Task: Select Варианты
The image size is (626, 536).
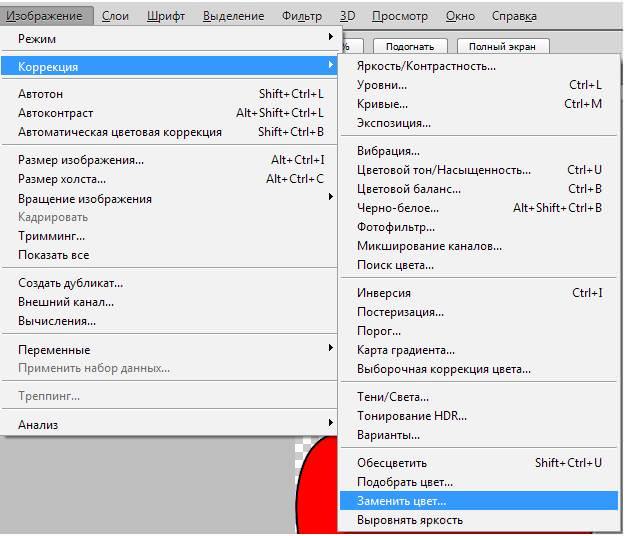Action: coord(478,435)
